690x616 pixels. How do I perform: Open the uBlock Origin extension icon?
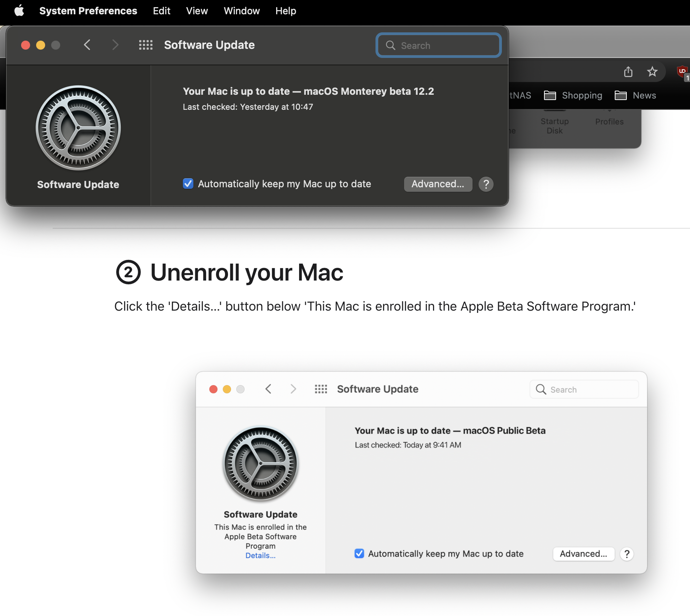(x=682, y=72)
